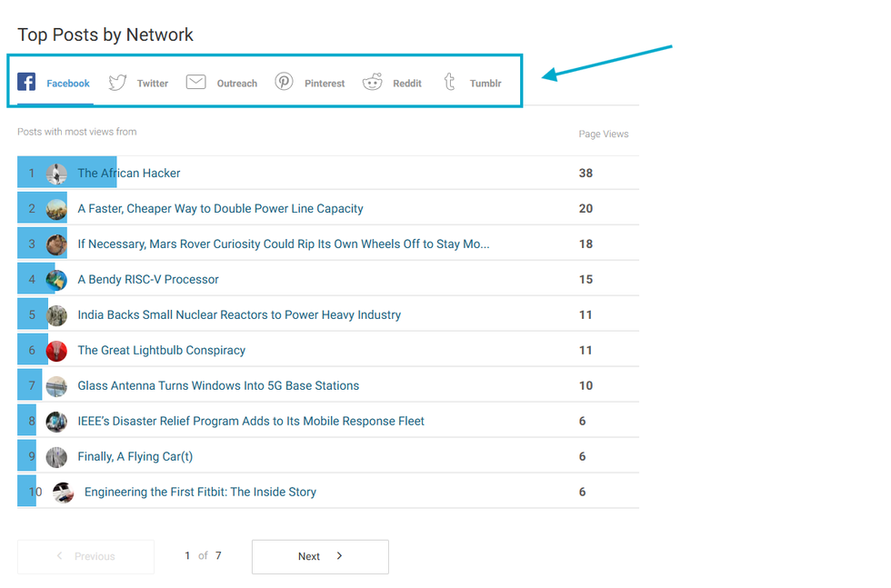Open 'The Great Lightbulb Conspiracy' post
Image resolution: width=891 pixels, height=588 pixels.
click(162, 350)
